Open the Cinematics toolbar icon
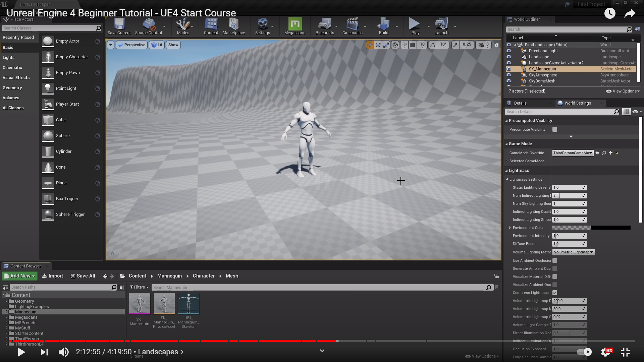This screenshot has height=362, width=644. (x=352, y=26)
